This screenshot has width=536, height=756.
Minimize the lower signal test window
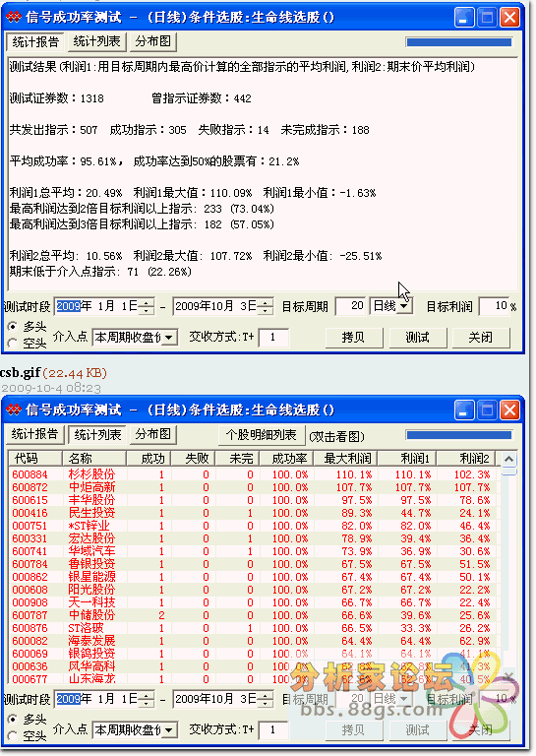464,410
